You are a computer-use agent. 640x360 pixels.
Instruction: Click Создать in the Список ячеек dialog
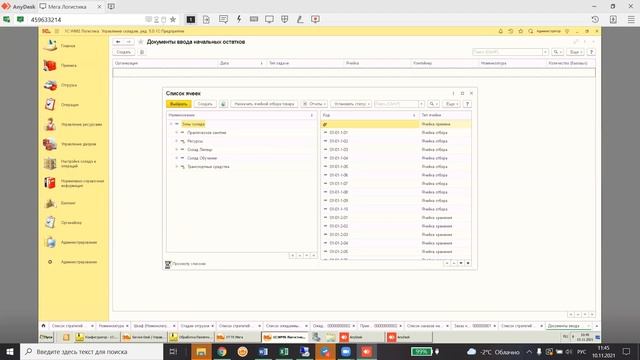pyautogui.click(x=205, y=104)
